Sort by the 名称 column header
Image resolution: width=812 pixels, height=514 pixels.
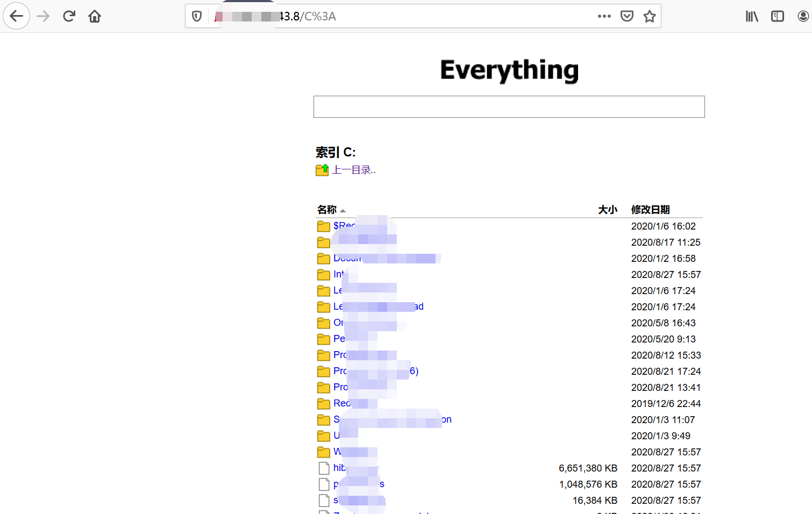point(327,210)
